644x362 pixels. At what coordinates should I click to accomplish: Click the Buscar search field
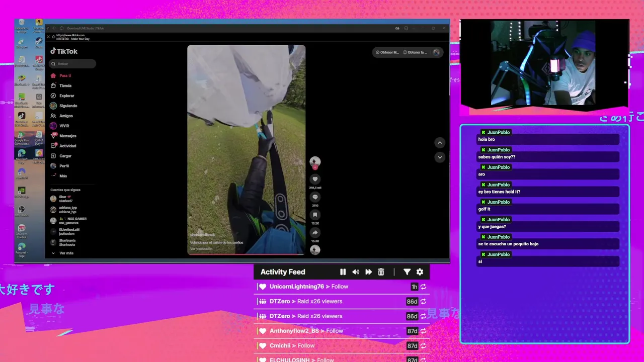point(72,64)
